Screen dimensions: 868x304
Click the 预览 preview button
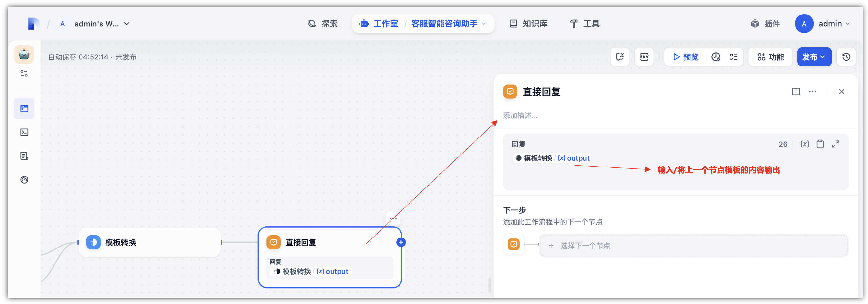pos(684,57)
